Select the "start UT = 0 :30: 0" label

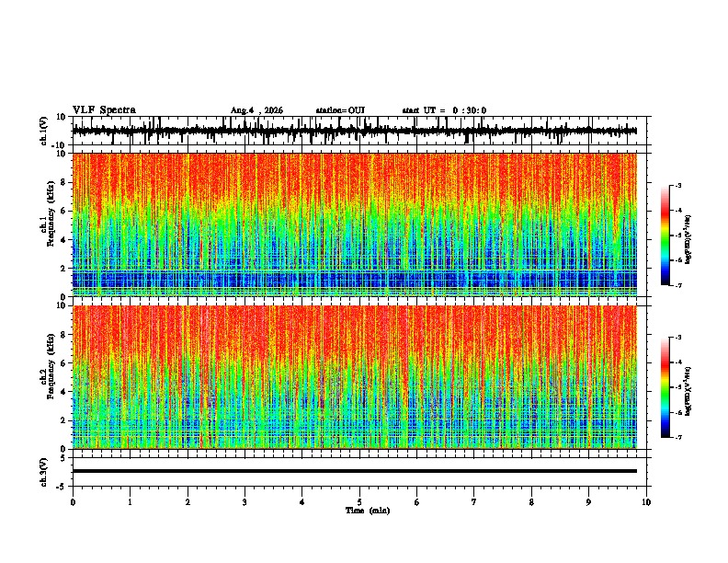pyautogui.click(x=444, y=110)
